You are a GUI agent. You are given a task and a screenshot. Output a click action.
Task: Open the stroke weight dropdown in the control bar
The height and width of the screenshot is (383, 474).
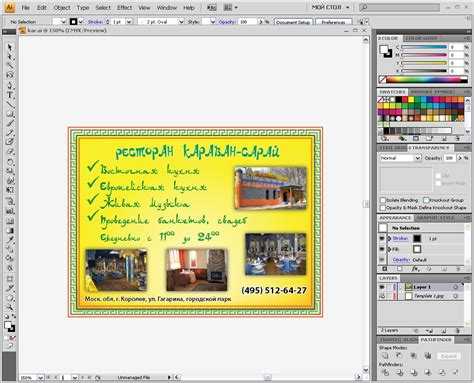129,22
